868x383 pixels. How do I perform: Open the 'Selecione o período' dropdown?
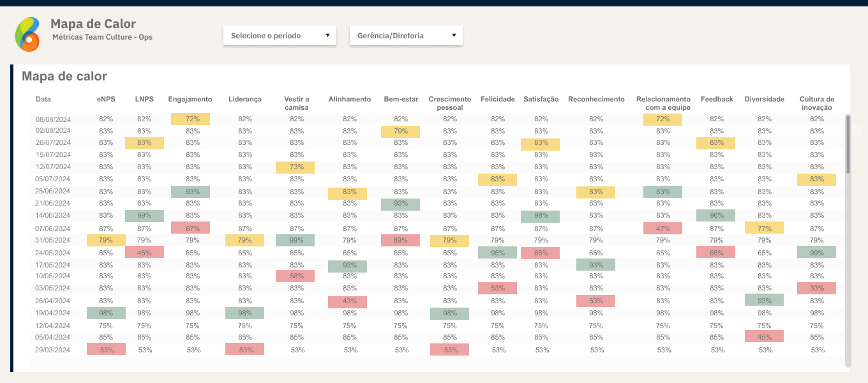coord(280,36)
